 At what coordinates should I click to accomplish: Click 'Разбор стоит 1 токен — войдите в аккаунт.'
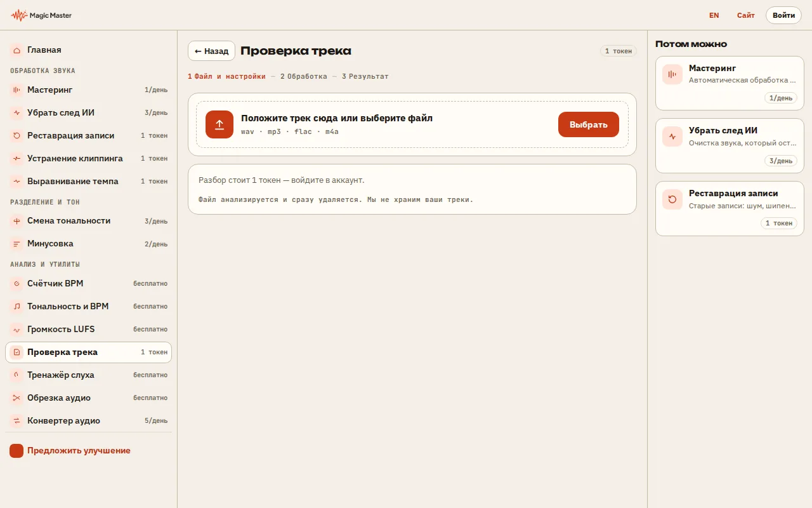coord(282,180)
